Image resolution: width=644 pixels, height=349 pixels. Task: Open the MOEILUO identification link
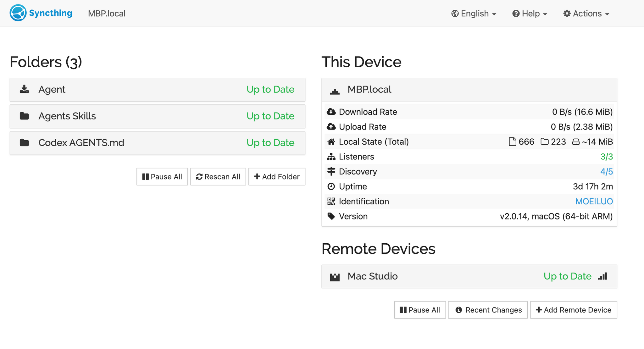click(594, 201)
